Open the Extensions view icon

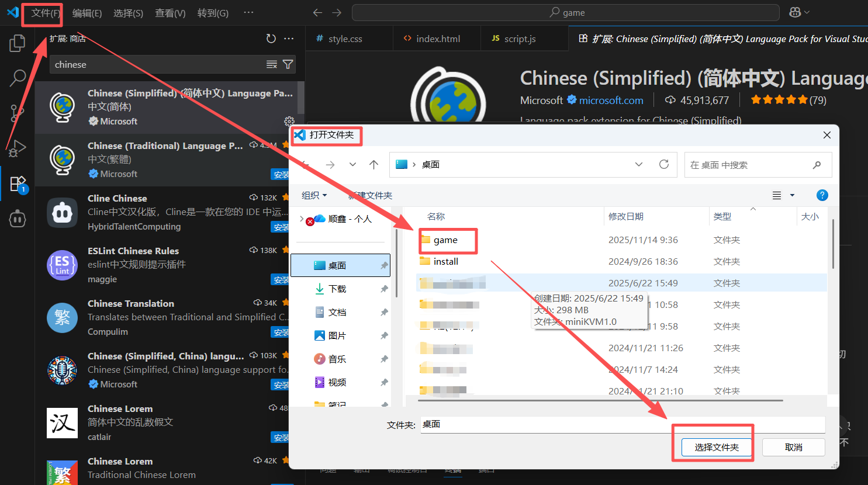click(x=18, y=183)
